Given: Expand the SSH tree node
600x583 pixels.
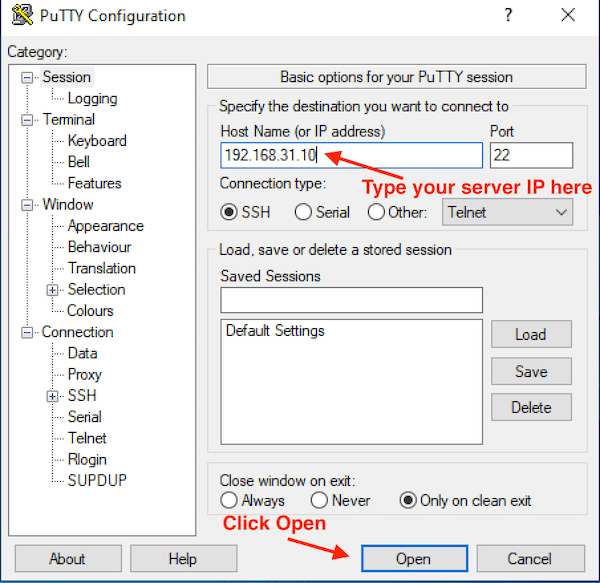Looking at the screenshot, I should click(x=53, y=396).
